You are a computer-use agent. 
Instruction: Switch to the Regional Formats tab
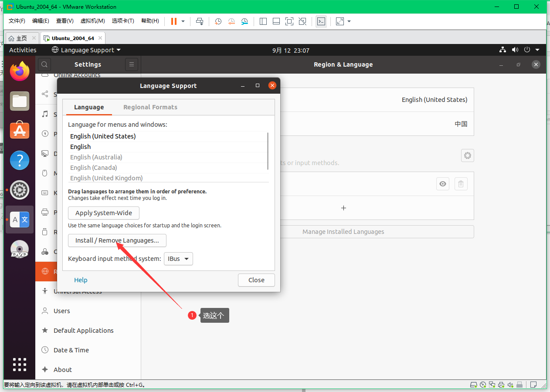pyautogui.click(x=150, y=107)
